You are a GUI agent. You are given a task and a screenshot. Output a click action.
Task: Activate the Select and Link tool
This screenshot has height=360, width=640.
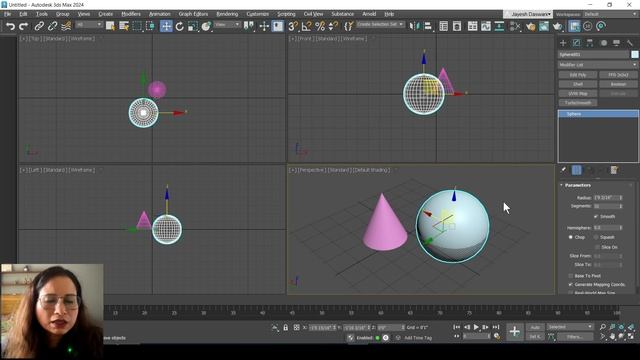point(39,27)
